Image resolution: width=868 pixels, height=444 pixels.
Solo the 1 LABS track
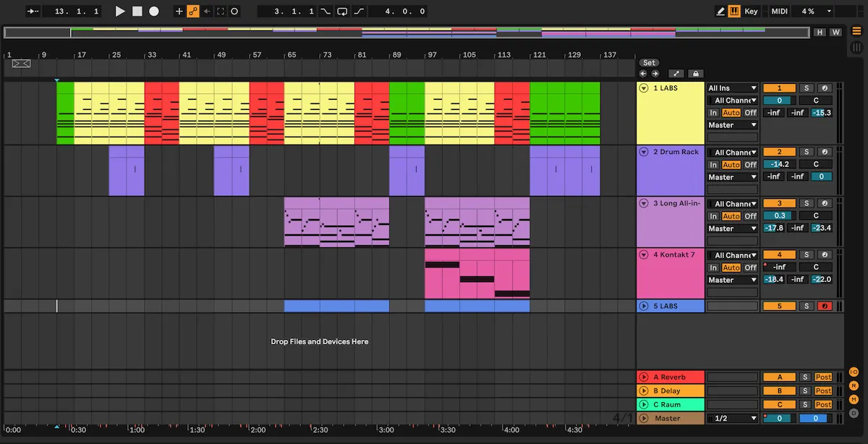point(807,88)
